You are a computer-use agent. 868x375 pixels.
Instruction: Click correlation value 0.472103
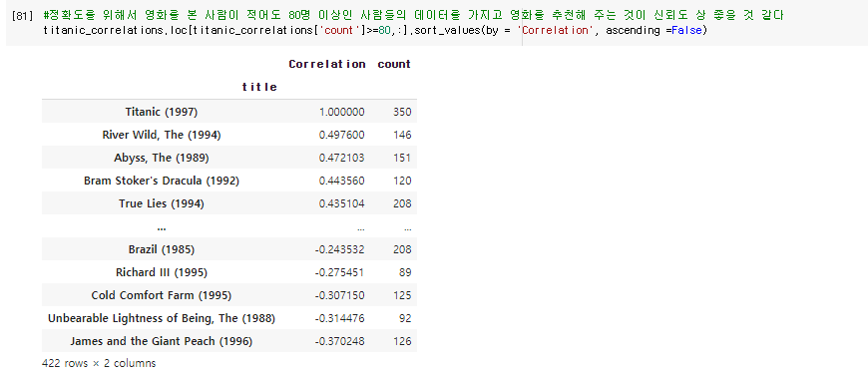pyautogui.click(x=341, y=159)
